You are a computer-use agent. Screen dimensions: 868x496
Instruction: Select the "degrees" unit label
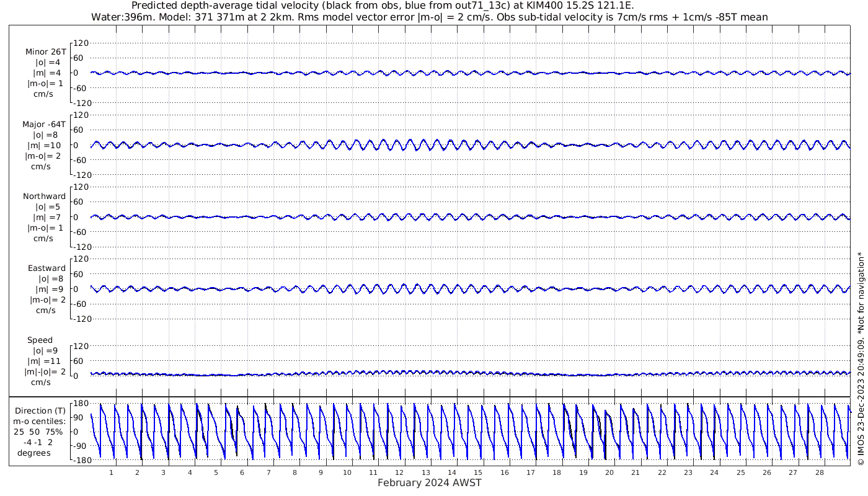[34, 453]
